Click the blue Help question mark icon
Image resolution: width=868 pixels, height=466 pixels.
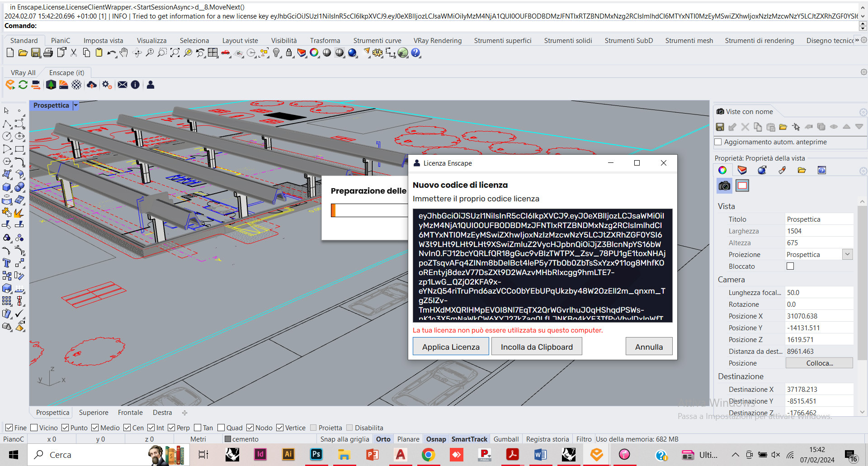pos(415,53)
